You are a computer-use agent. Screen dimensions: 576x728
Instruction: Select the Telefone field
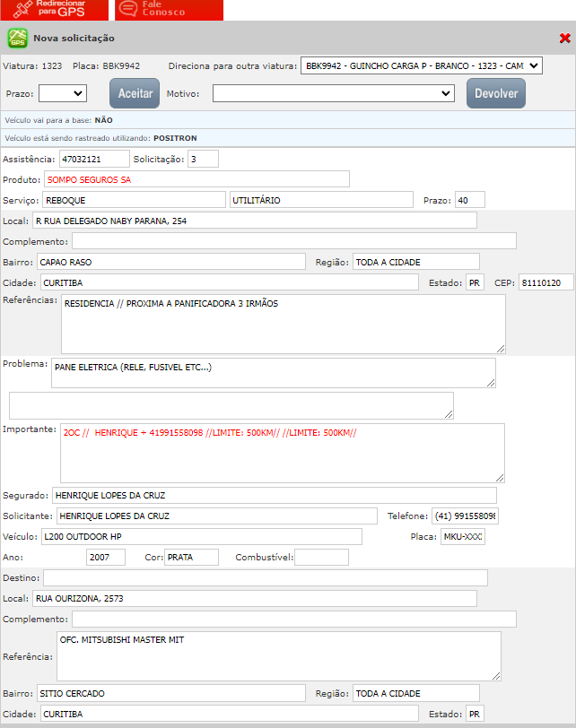click(465, 516)
